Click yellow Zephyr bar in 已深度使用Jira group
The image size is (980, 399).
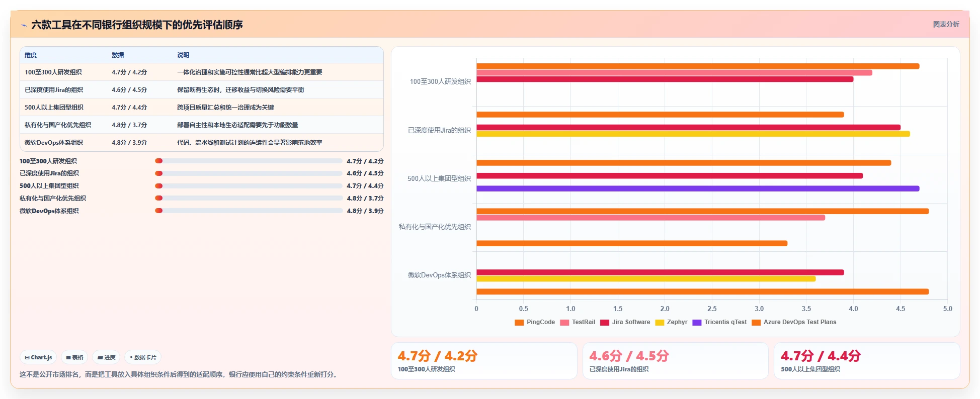coord(693,134)
